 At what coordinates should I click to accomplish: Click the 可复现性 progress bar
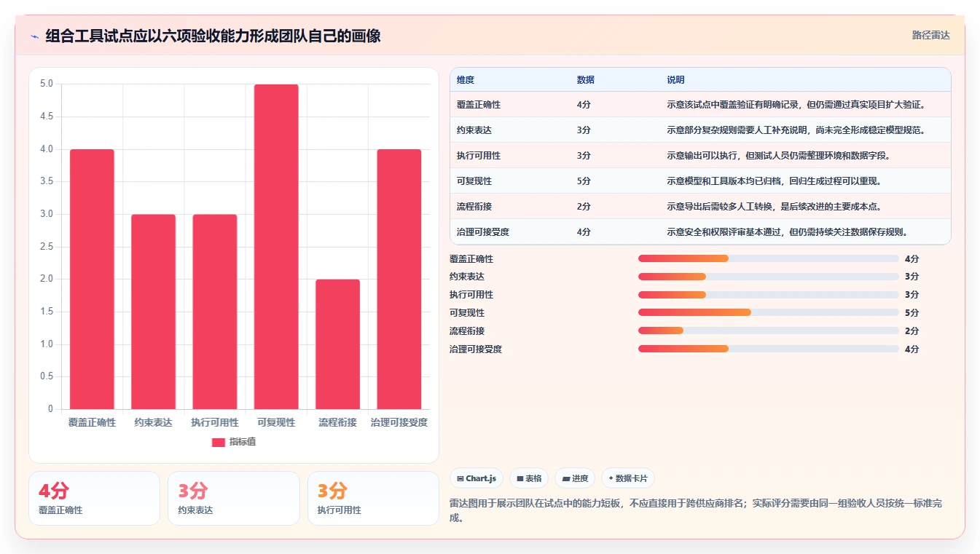[769, 313]
